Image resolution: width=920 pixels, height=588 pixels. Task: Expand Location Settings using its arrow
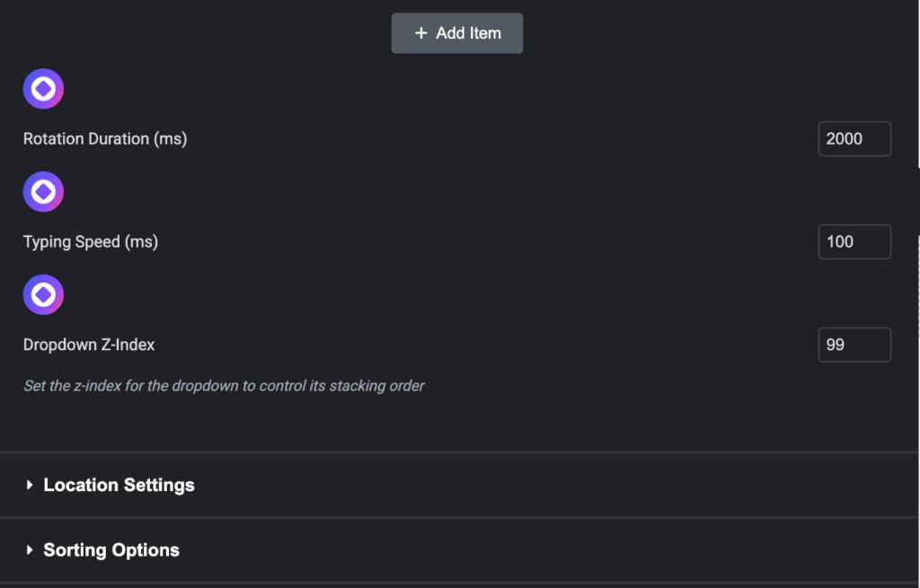[x=30, y=485]
